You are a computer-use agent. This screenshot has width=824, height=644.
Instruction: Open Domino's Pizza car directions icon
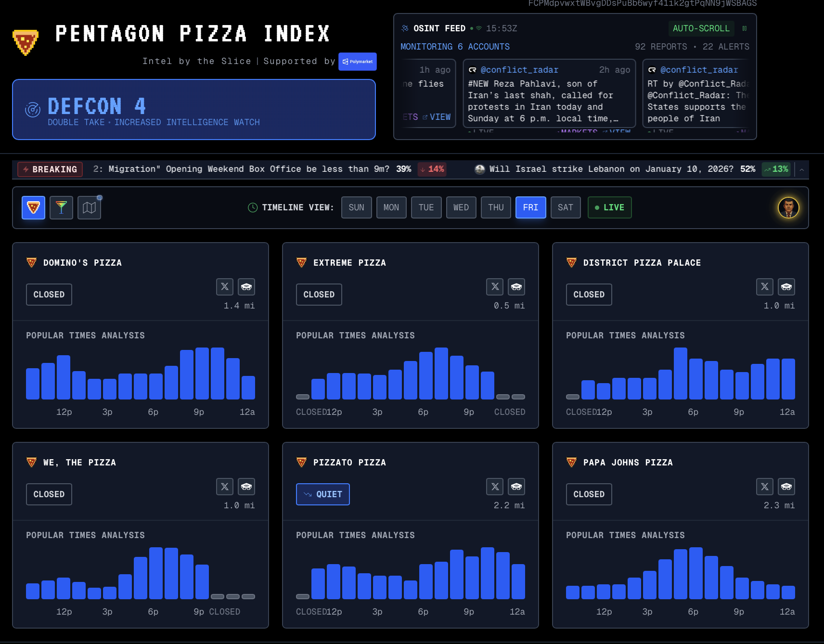point(246,287)
